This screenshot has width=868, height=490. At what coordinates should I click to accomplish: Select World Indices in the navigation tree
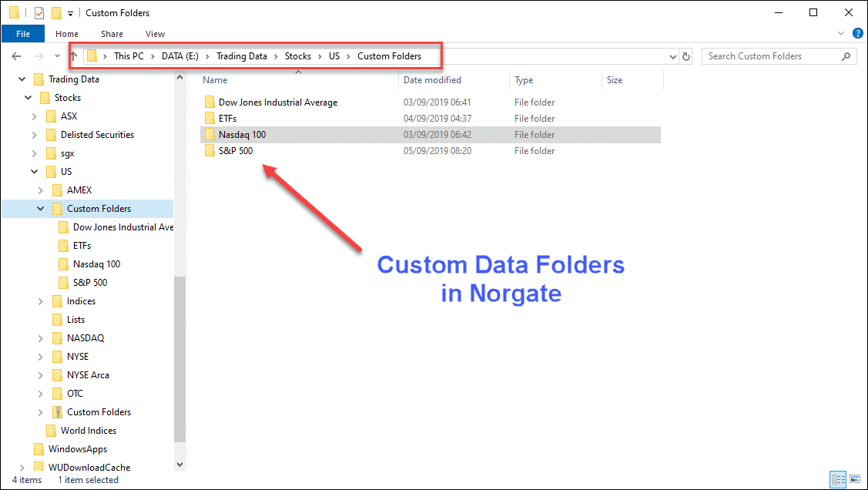click(x=88, y=430)
